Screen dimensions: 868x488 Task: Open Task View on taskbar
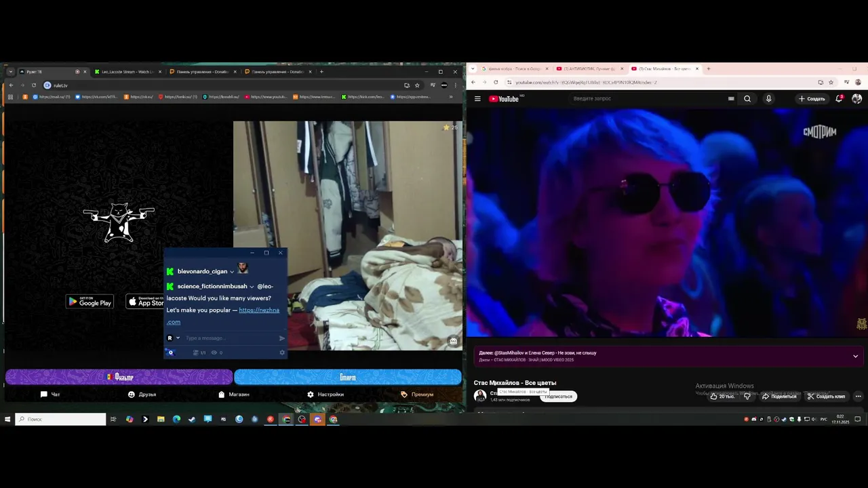pos(113,420)
